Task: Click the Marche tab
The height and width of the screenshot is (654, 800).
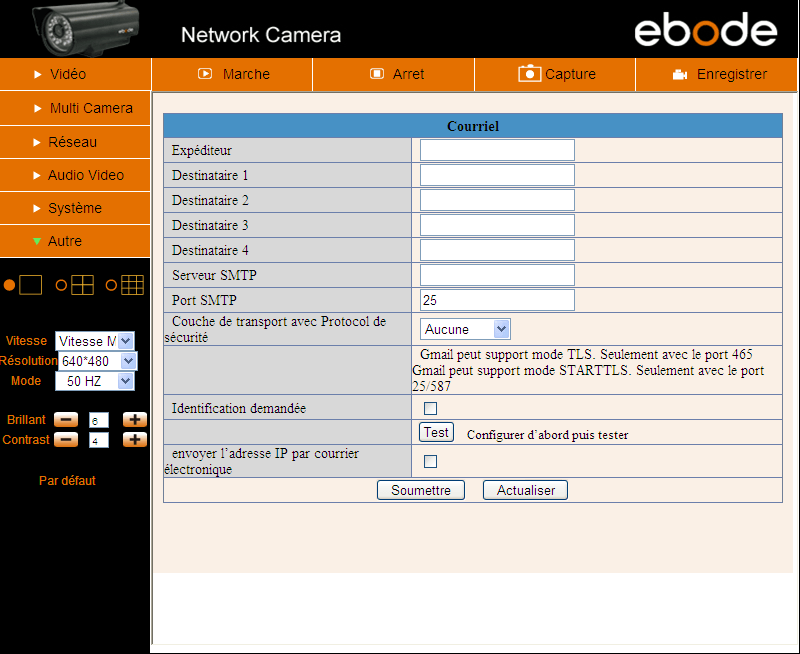Action: (232, 74)
